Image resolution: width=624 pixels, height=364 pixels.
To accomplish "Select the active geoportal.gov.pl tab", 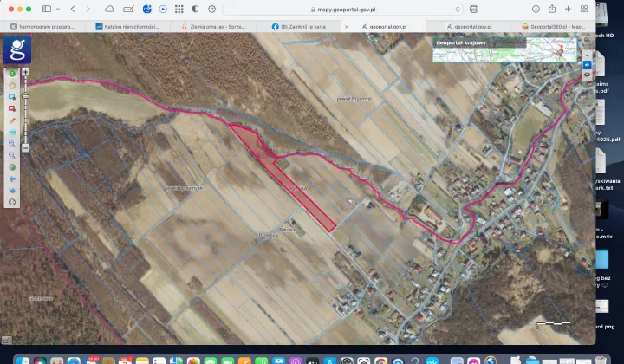I will [384, 27].
